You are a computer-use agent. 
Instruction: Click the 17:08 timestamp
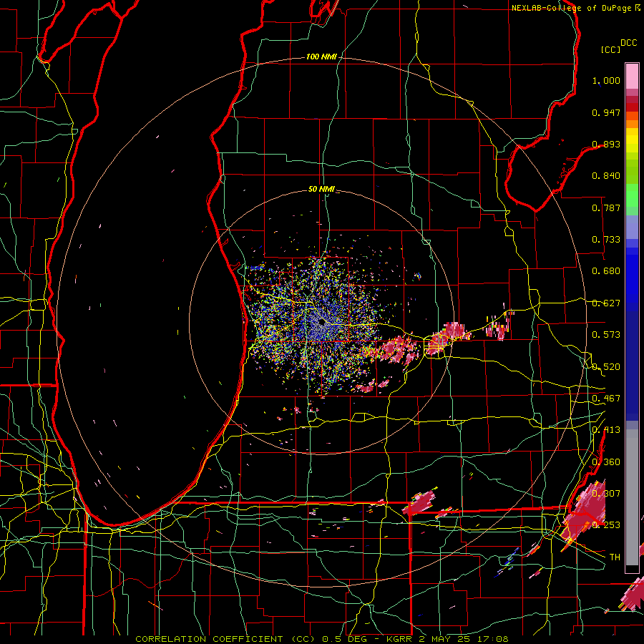point(493,639)
